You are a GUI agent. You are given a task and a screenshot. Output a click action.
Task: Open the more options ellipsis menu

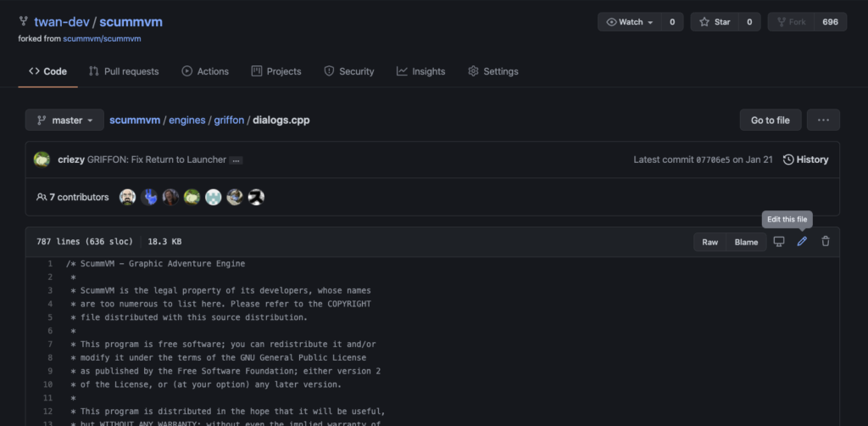[823, 121]
